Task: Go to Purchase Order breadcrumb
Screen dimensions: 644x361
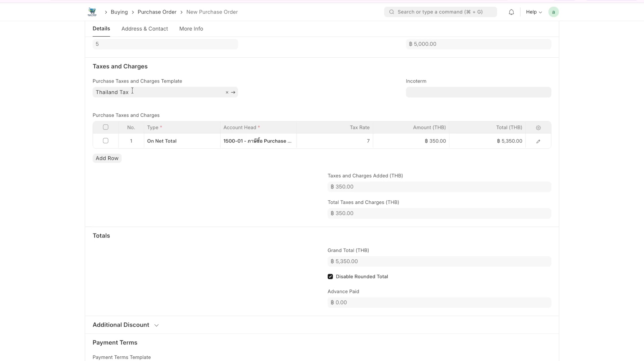Action: (x=157, y=12)
